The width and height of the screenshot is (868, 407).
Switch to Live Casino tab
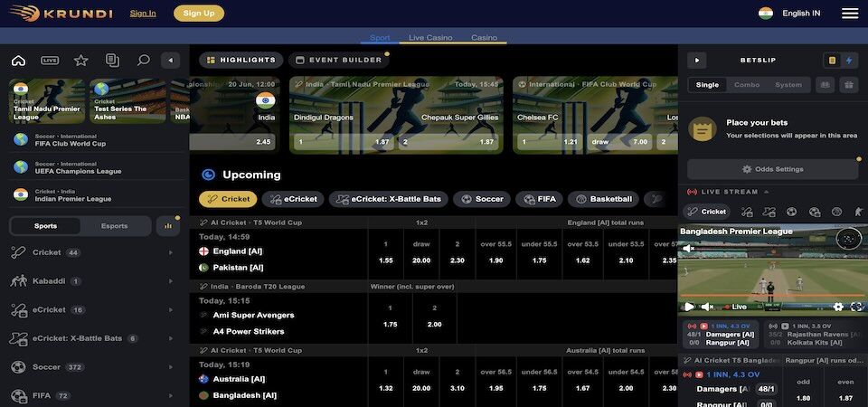click(430, 38)
